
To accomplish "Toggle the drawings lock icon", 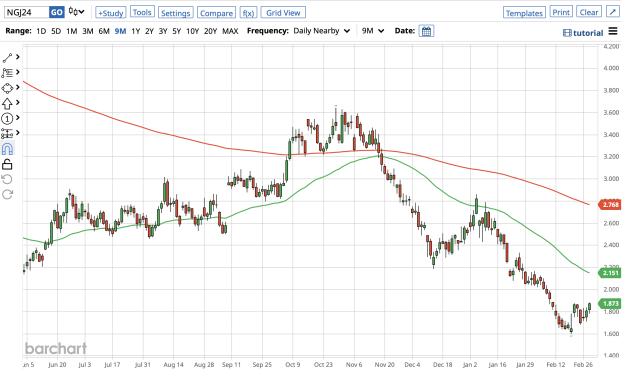I will [x=7, y=164].
